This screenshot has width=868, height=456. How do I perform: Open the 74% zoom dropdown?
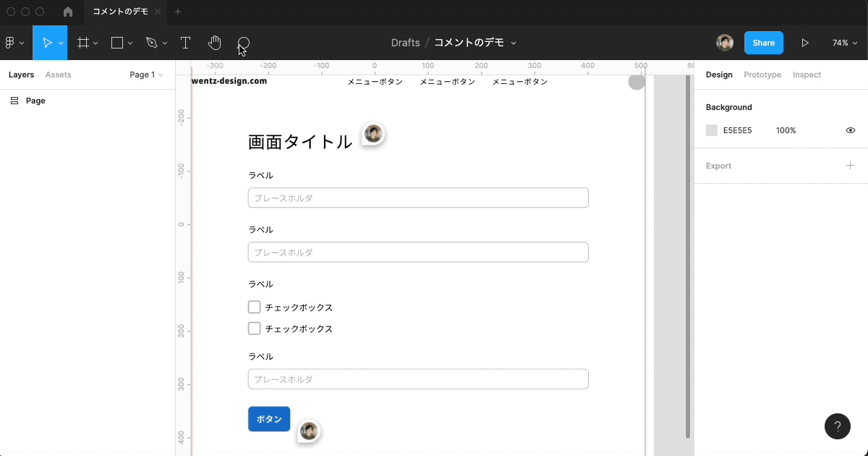[843, 43]
